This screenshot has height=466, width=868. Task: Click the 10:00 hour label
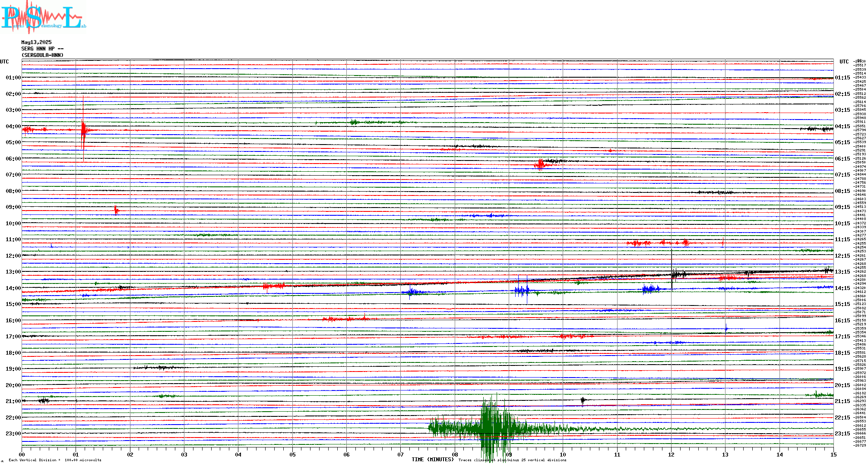tap(13, 224)
